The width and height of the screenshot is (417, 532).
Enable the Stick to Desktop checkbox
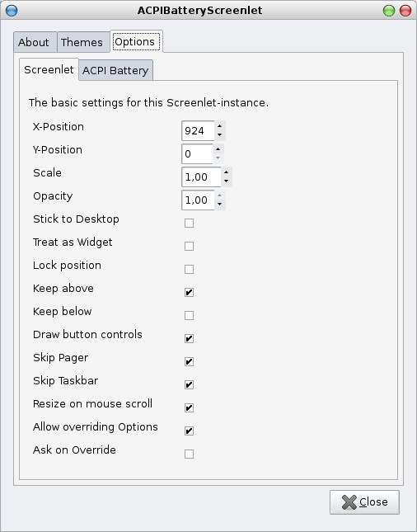click(x=189, y=223)
